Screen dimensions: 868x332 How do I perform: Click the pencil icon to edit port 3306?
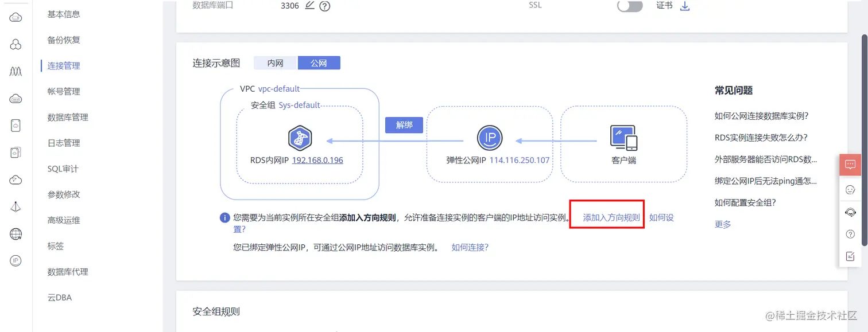pos(310,6)
